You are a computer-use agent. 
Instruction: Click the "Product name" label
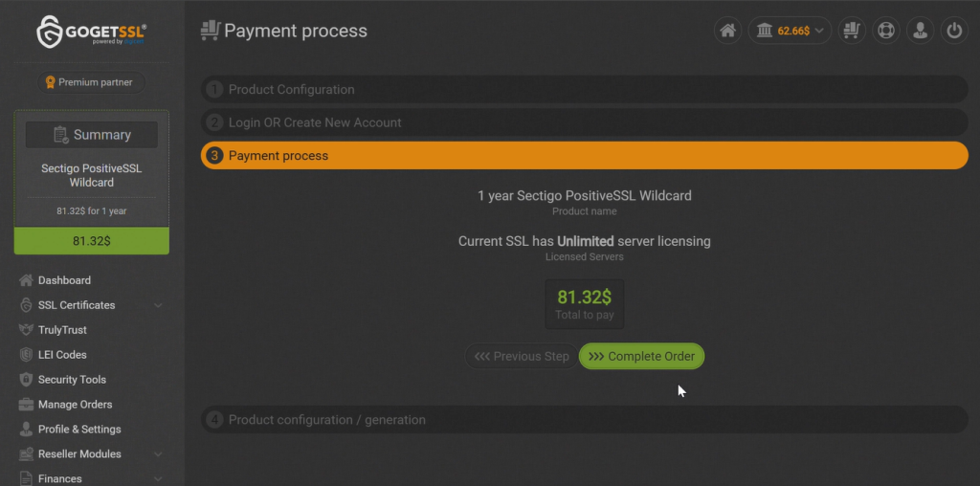(585, 211)
